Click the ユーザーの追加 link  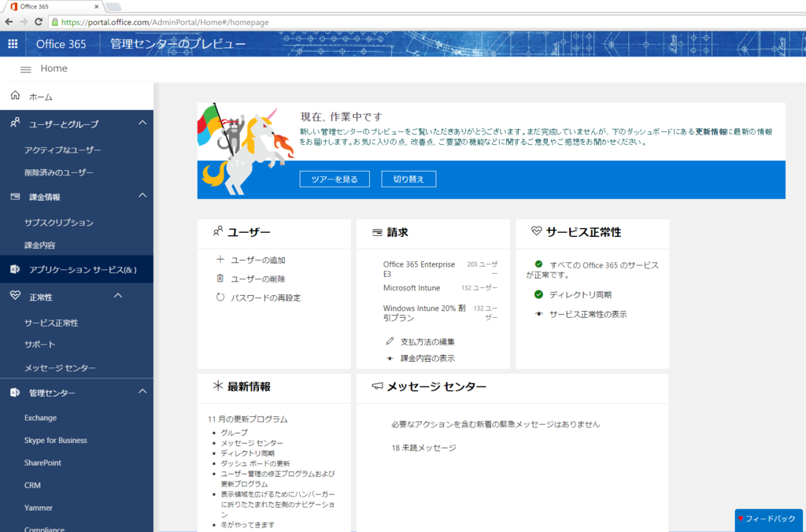coord(258,260)
